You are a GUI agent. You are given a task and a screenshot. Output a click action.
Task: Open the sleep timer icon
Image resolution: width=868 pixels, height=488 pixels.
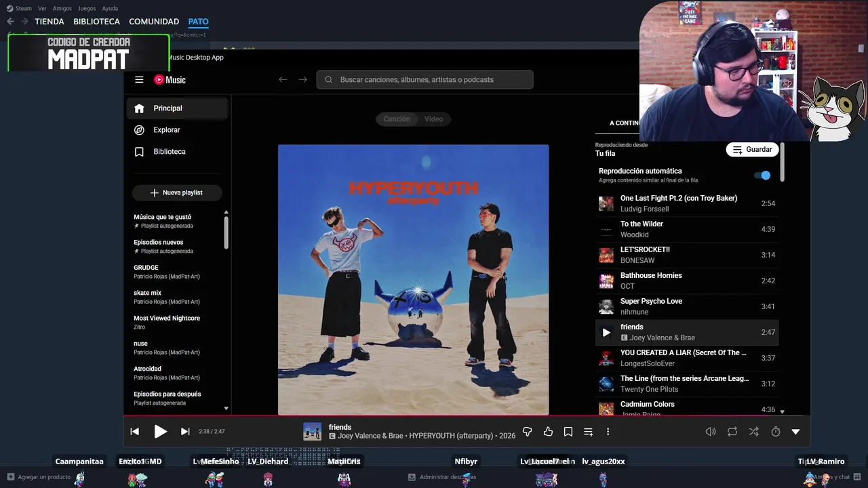[x=776, y=432]
